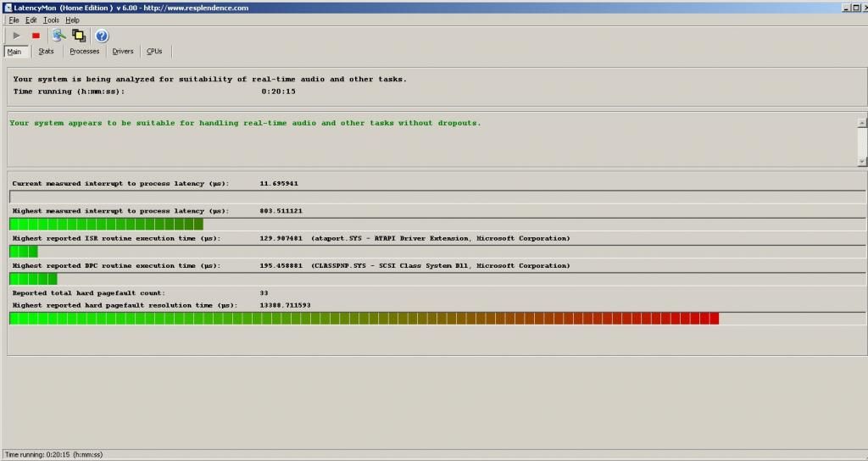Image resolution: width=868 pixels, height=461 pixels.
Task: Switch to the Stats tab
Action: tap(46, 52)
